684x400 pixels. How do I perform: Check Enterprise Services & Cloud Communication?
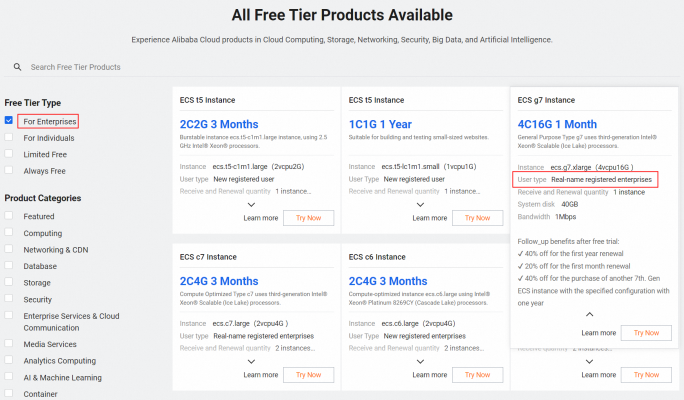click(x=9, y=315)
